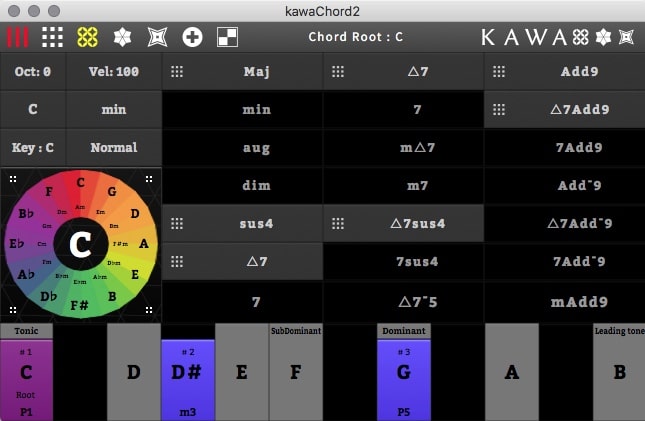Click the white plus circle icon
Viewport: 645px width, 421px height.
tap(192, 37)
